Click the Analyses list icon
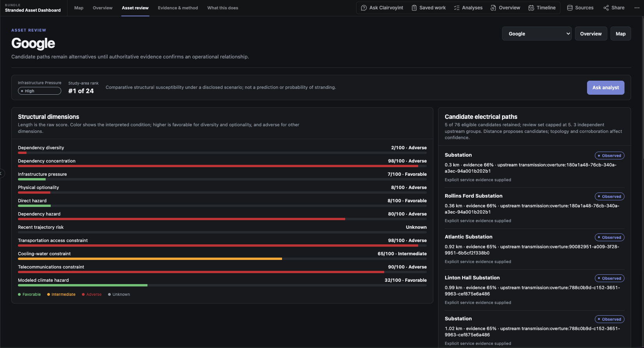 point(457,8)
